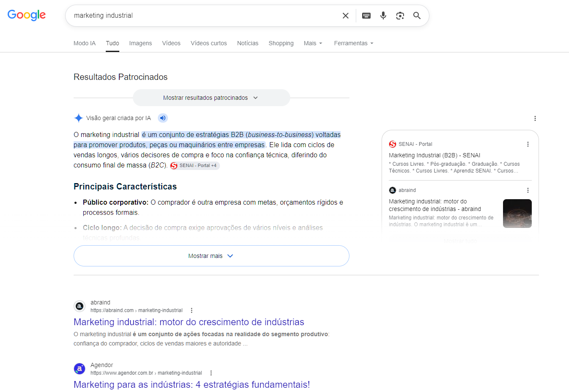This screenshot has height=392, width=569.
Task: Open options for SENAI Portal source card
Action: pyautogui.click(x=528, y=144)
